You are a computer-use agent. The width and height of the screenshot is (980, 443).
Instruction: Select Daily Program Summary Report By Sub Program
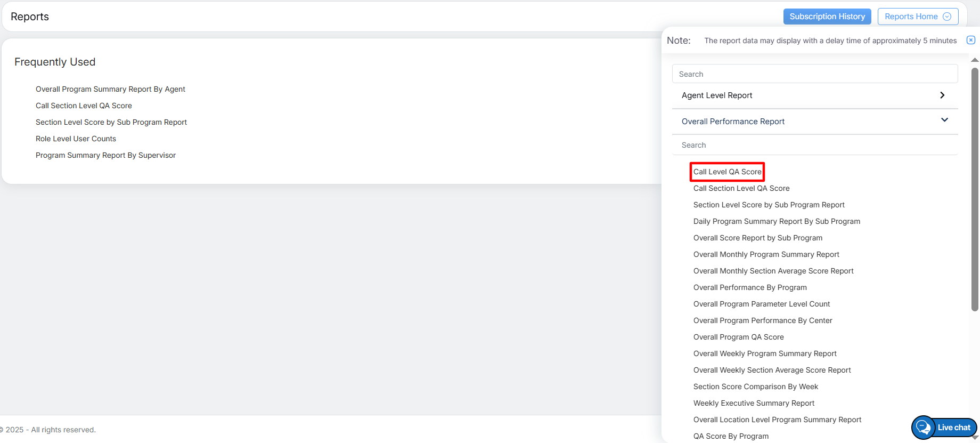pyautogui.click(x=777, y=221)
